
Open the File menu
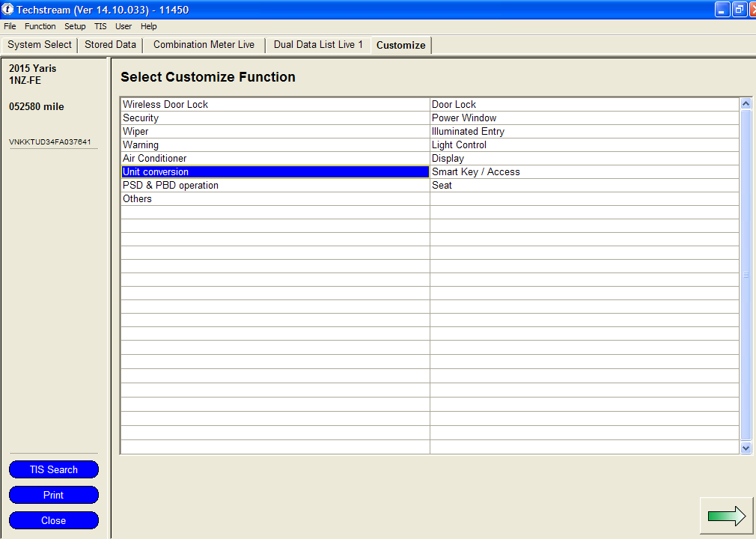[x=10, y=26]
